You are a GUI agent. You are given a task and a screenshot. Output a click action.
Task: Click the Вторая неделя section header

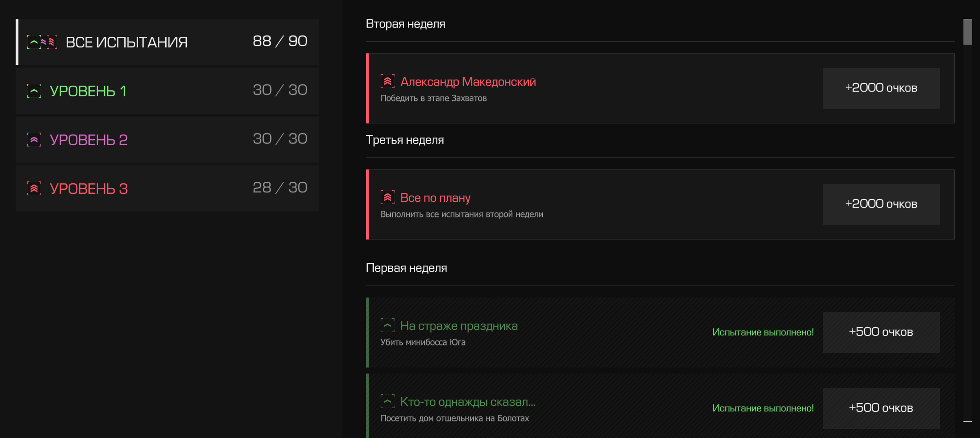(406, 24)
